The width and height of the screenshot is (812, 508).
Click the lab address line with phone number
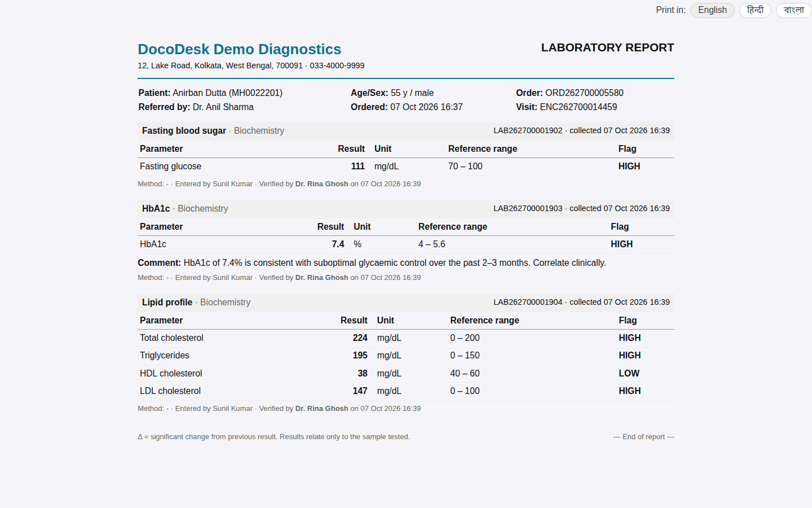point(251,65)
